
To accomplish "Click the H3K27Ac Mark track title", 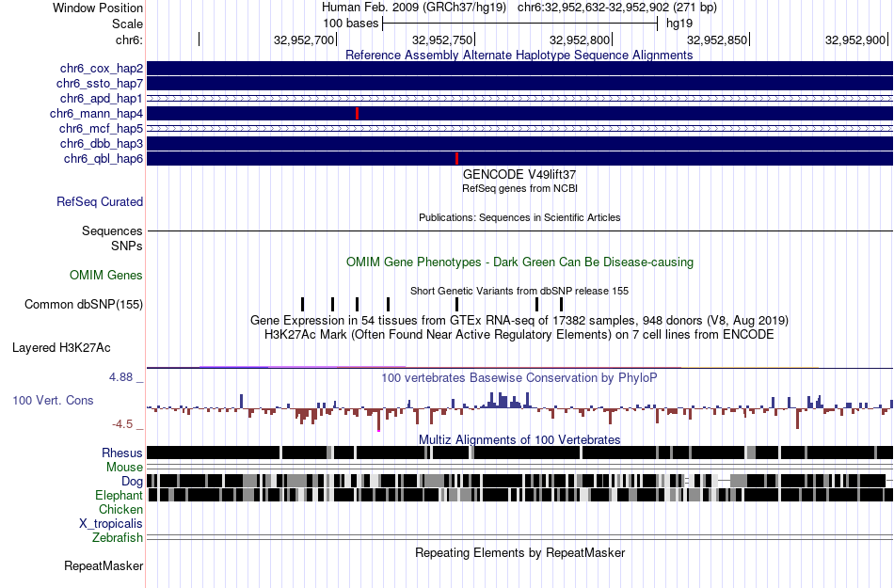I will [519, 334].
